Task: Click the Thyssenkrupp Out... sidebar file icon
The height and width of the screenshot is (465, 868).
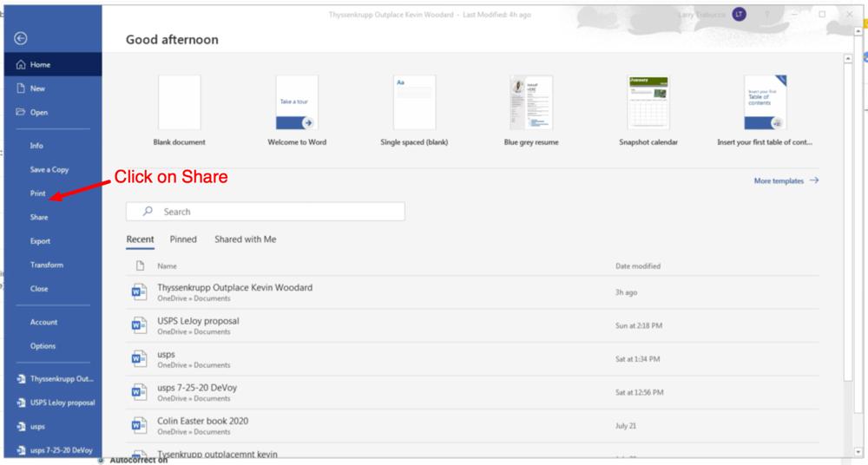Action: coord(21,379)
